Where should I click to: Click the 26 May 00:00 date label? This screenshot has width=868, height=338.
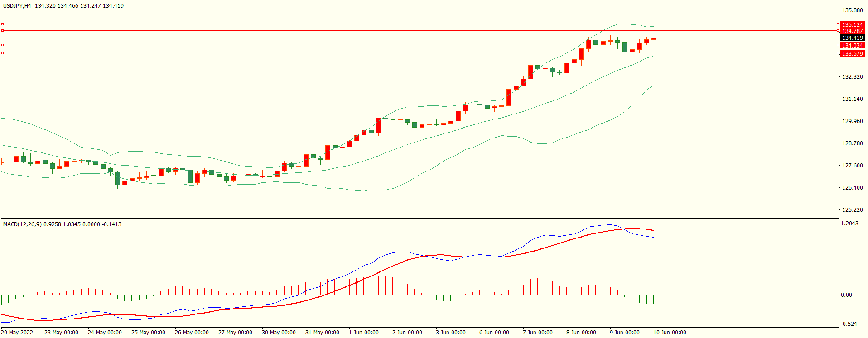[x=192, y=333]
